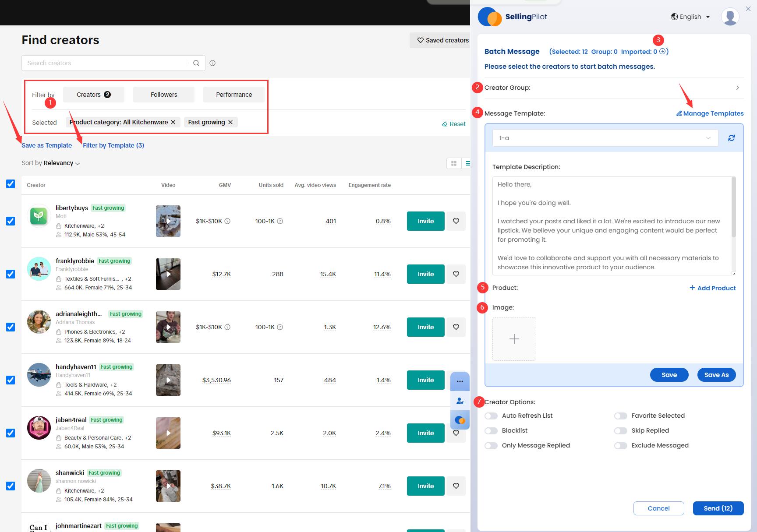The width and height of the screenshot is (757, 532).
Task: Favorite shanwicki with heart icon
Action: pyautogui.click(x=456, y=486)
